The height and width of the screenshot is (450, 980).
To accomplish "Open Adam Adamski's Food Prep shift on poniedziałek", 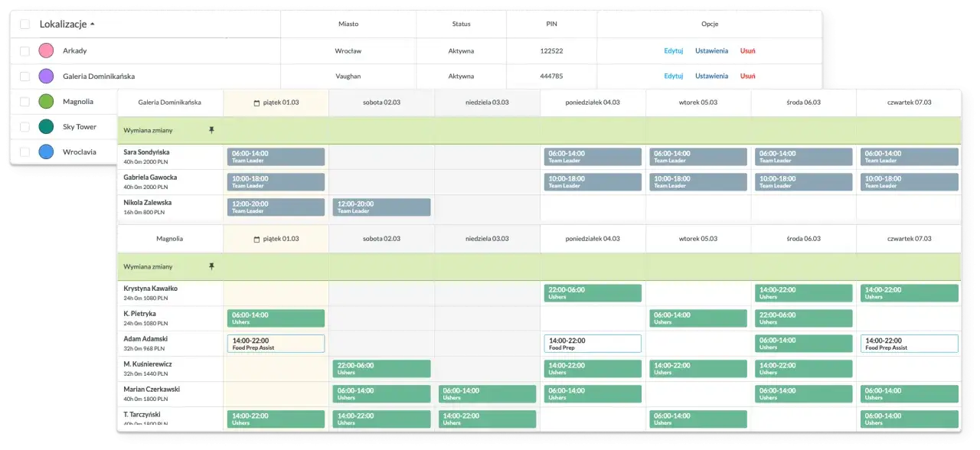I will click(593, 344).
